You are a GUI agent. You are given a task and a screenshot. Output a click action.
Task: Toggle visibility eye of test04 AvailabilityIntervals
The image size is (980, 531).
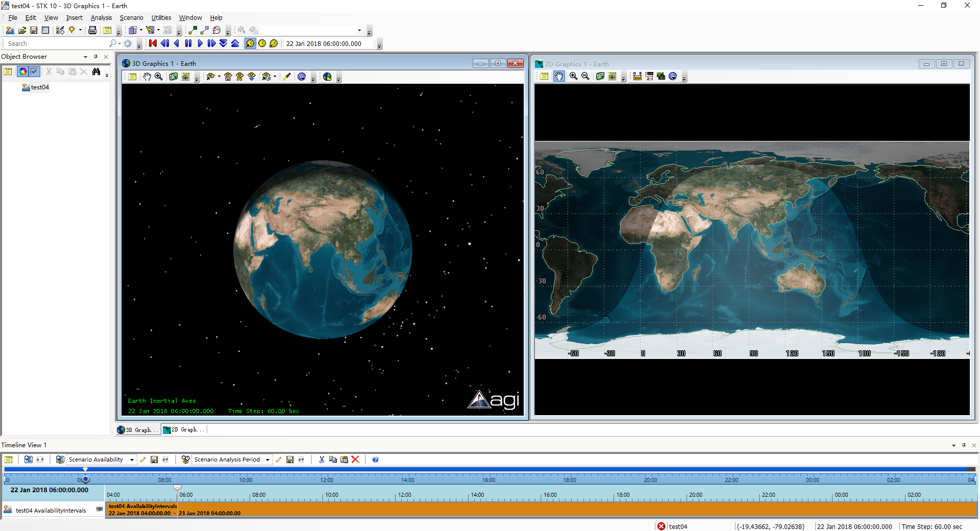(99, 509)
